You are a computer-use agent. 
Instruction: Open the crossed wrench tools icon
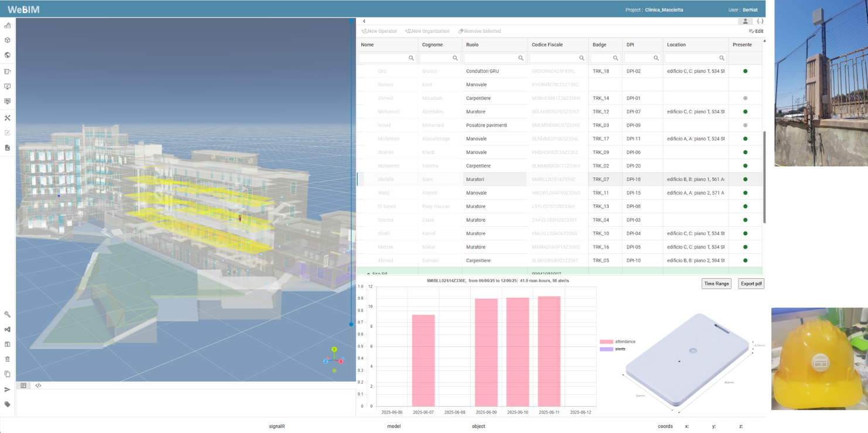[x=8, y=118]
